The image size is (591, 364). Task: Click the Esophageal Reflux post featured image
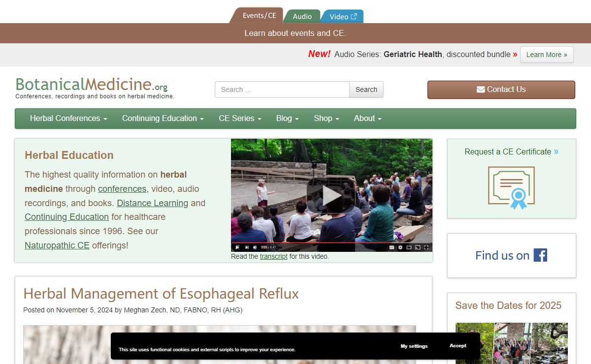tap(220, 344)
